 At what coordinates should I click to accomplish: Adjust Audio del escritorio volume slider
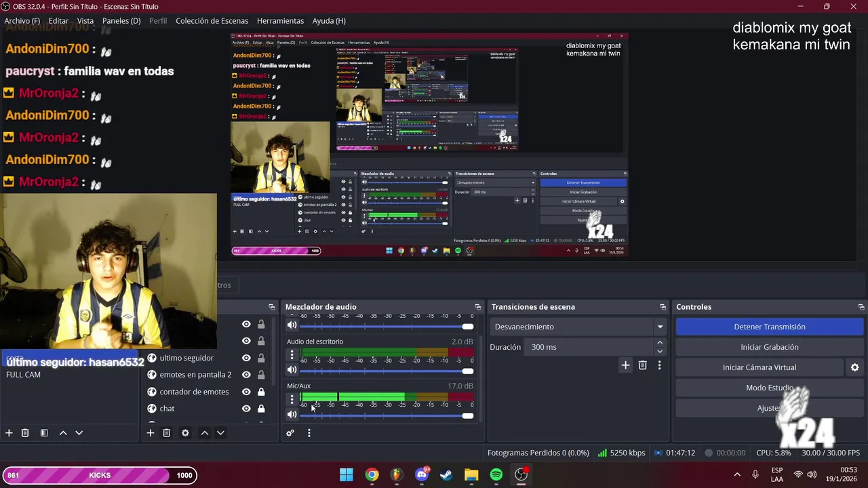[467, 371]
